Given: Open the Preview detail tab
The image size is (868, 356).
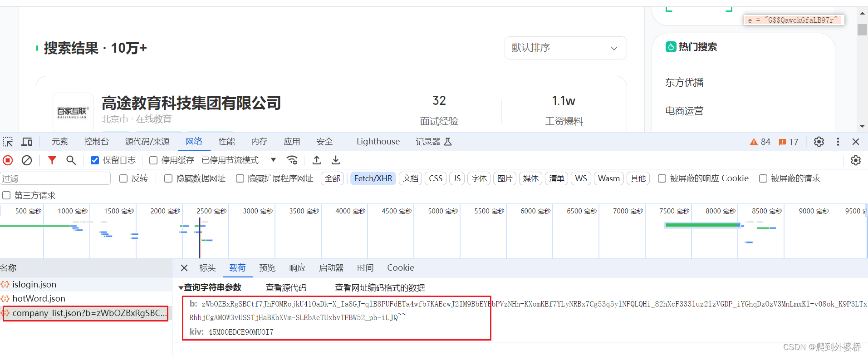Looking at the screenshot, I should click(x=267, y=268).
